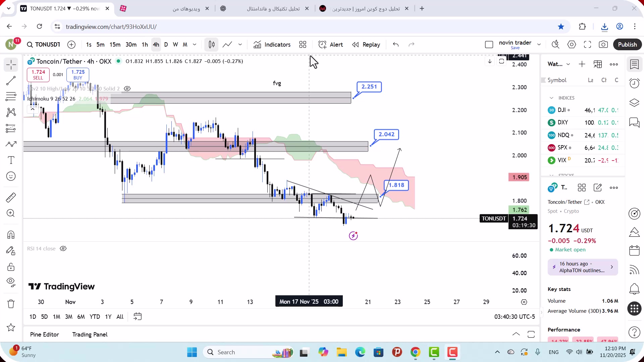Viewport: 644px width, 362px height.
Task: Create a new Alert
Action: (331, 45)
